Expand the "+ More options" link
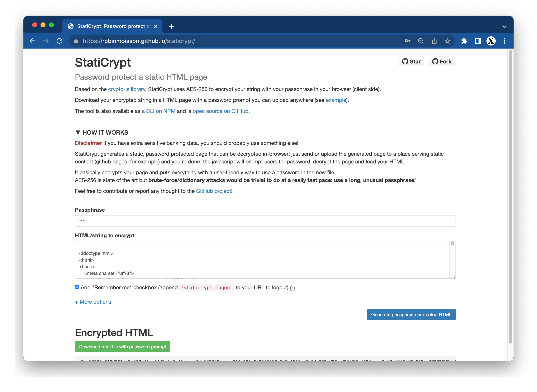 click(93, 302)
